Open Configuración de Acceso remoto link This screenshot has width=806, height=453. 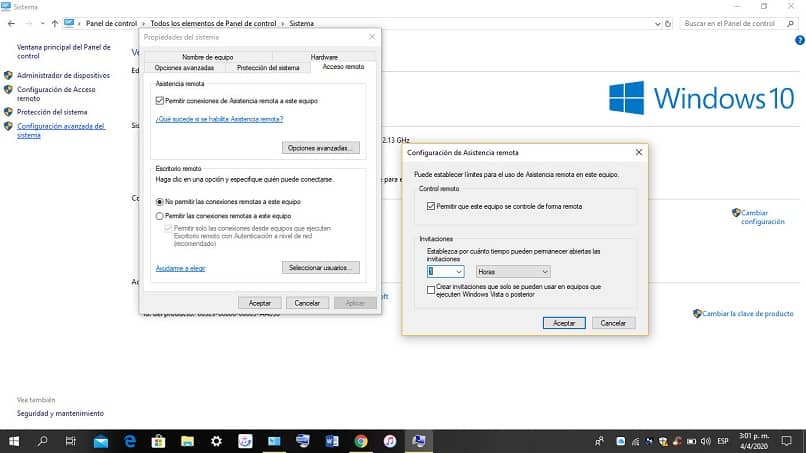pos(56,94)
